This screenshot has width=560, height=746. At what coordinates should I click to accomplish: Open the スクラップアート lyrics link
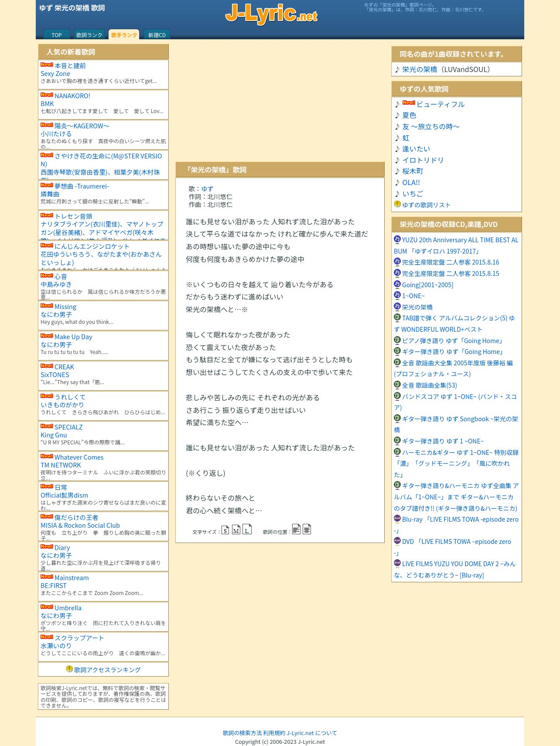79,638
